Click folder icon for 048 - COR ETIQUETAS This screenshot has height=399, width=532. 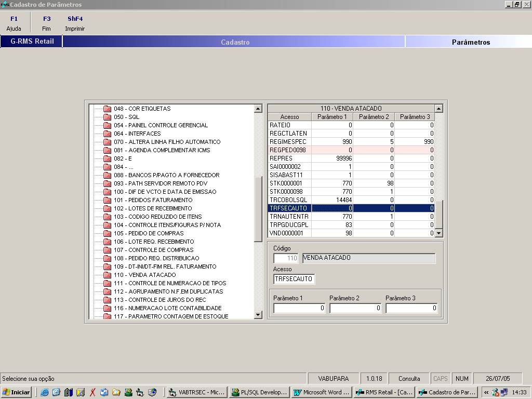[108, 109]
